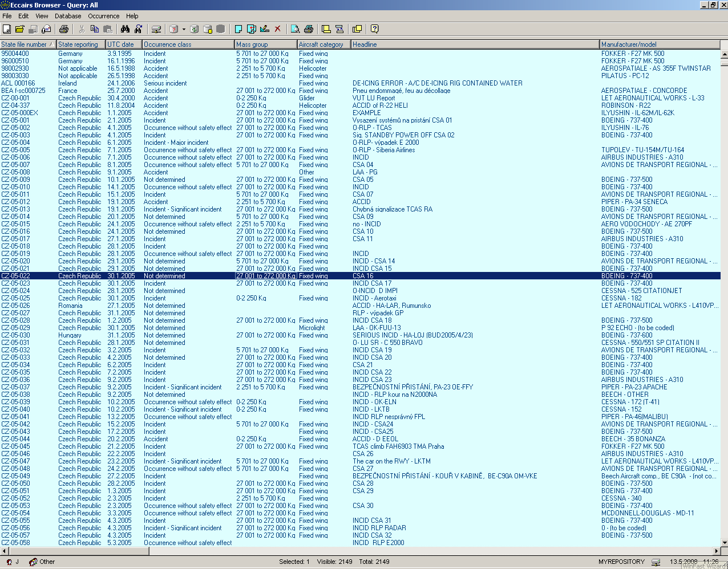Select the row ACL 000166
The height and width of the screenshot is (569, 728).
point(360,83)
